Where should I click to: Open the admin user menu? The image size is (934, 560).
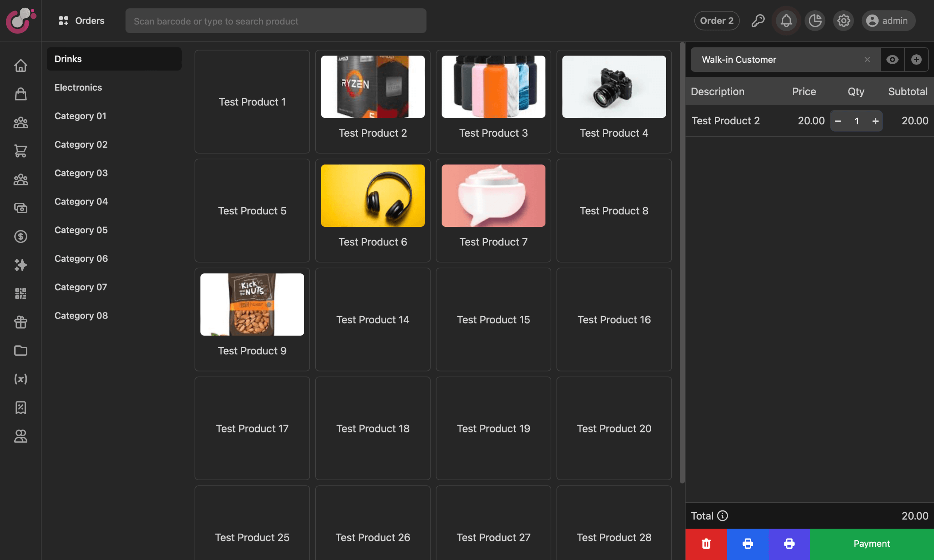pyautogui.click(x=888, y=21)
